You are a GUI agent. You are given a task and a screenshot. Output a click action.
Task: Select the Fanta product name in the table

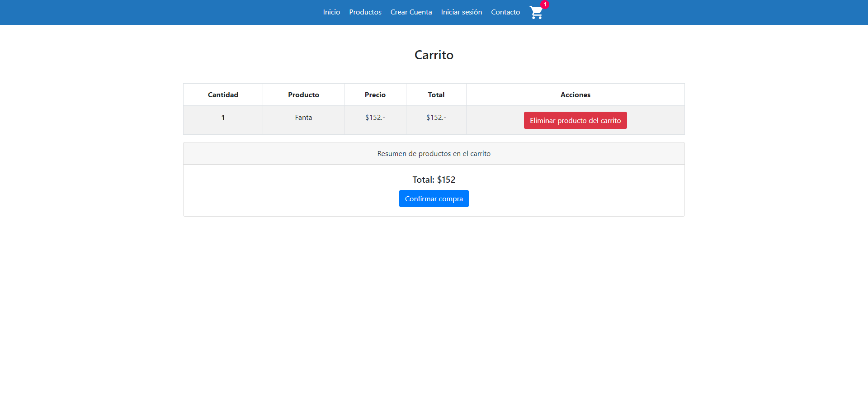303,117
